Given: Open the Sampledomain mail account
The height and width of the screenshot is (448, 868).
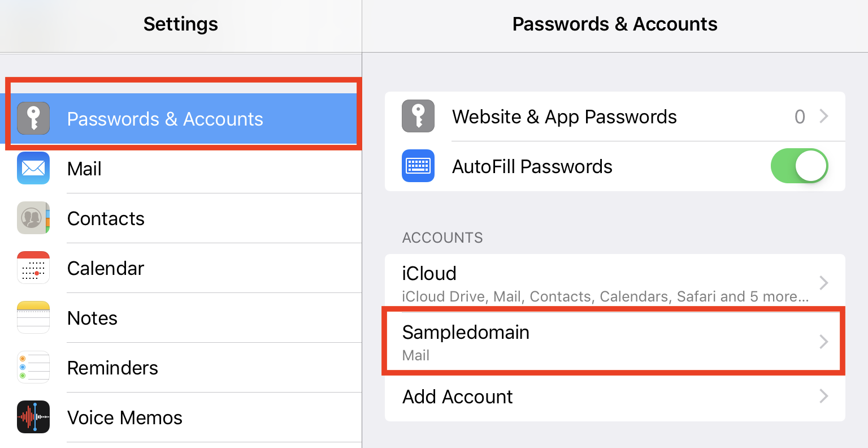Looking at the screenshot, I should tap(615, 342).
